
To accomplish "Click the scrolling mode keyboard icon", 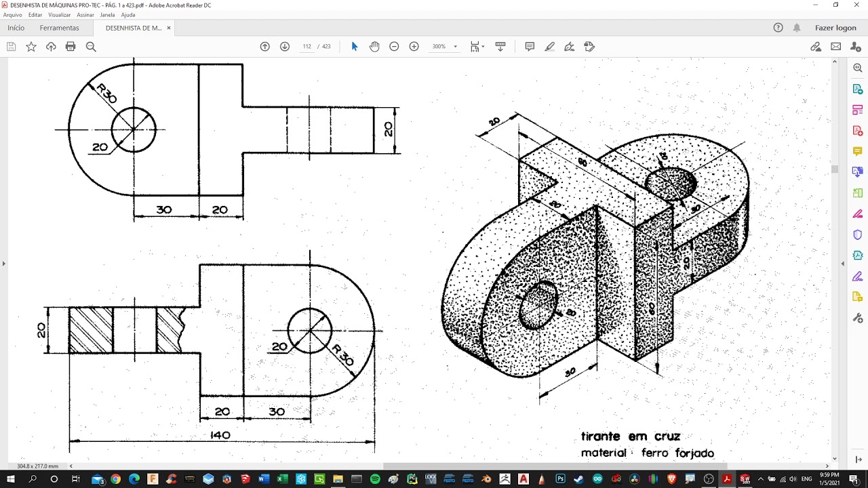I will 500,47.
